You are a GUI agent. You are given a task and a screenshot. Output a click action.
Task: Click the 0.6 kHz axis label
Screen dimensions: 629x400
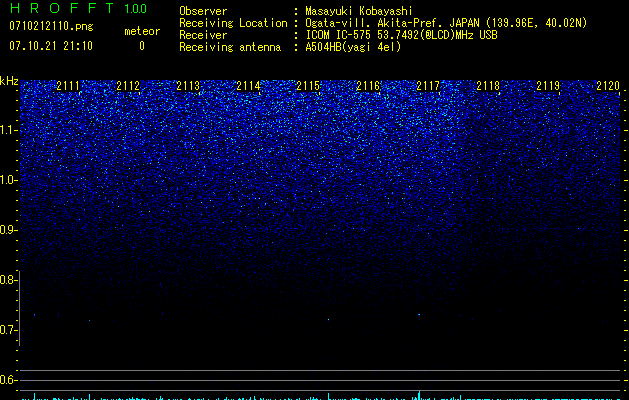point(8,380)
